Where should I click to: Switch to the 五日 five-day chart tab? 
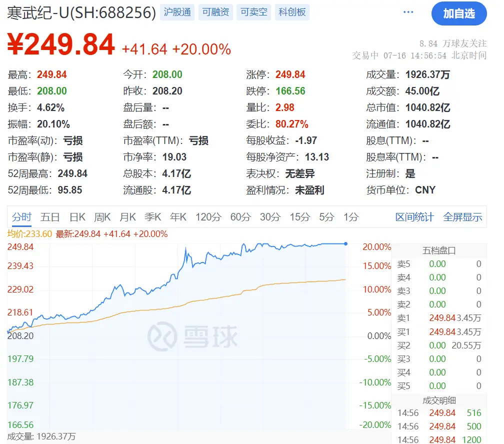click(50, 217)
